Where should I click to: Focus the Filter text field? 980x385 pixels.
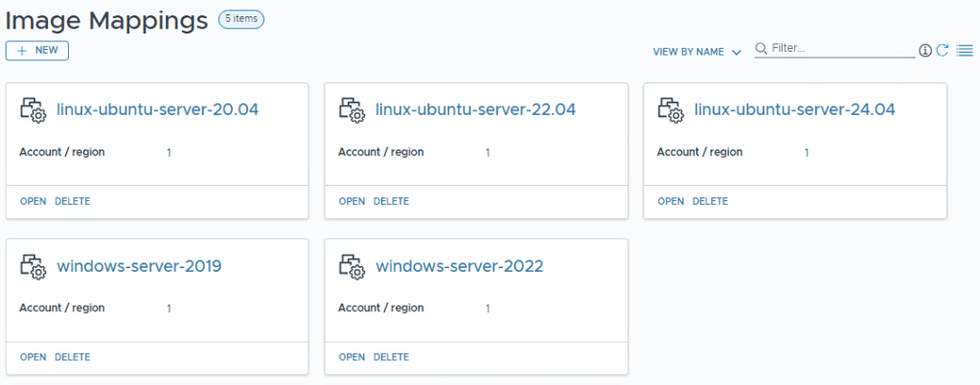tap(841, 48)
